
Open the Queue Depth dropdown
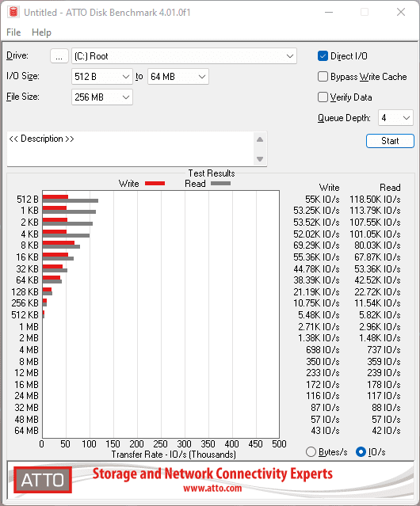click(395, 118)
